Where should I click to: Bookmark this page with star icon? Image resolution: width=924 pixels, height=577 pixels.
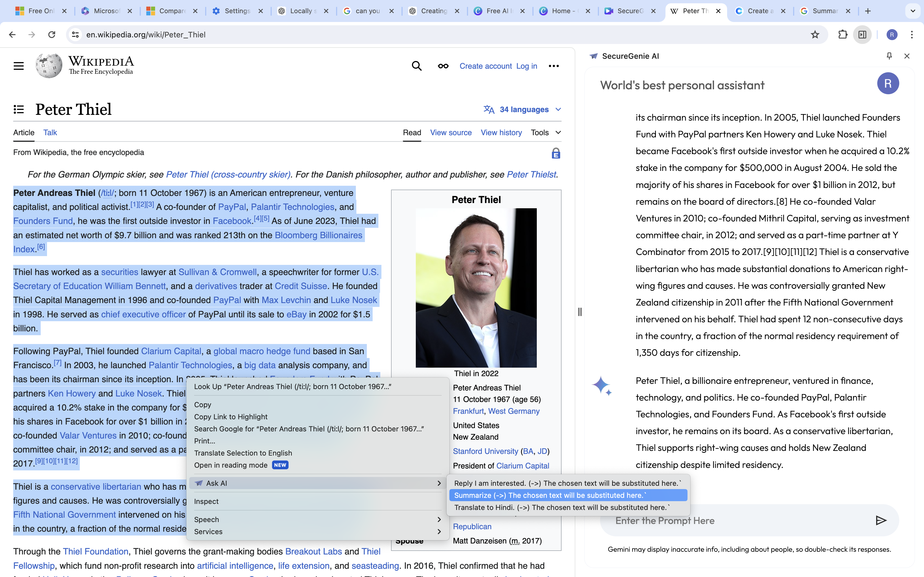[x=815, y=35]
